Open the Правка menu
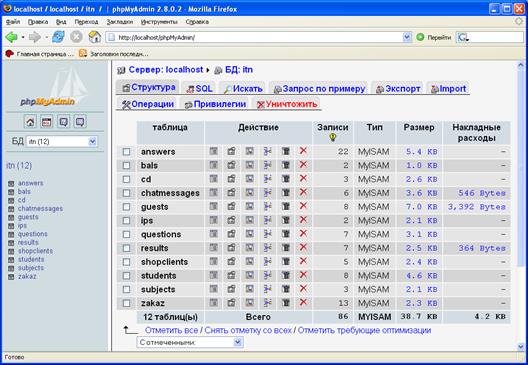This screenshot has height=365, width=528. click(38, 22)
